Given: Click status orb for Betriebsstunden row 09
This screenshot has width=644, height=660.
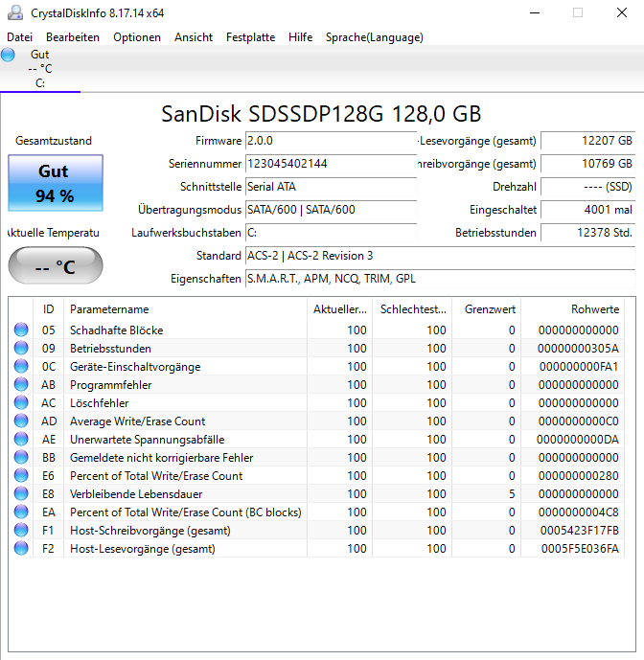Looking at the screenshot, I should 21,348.
